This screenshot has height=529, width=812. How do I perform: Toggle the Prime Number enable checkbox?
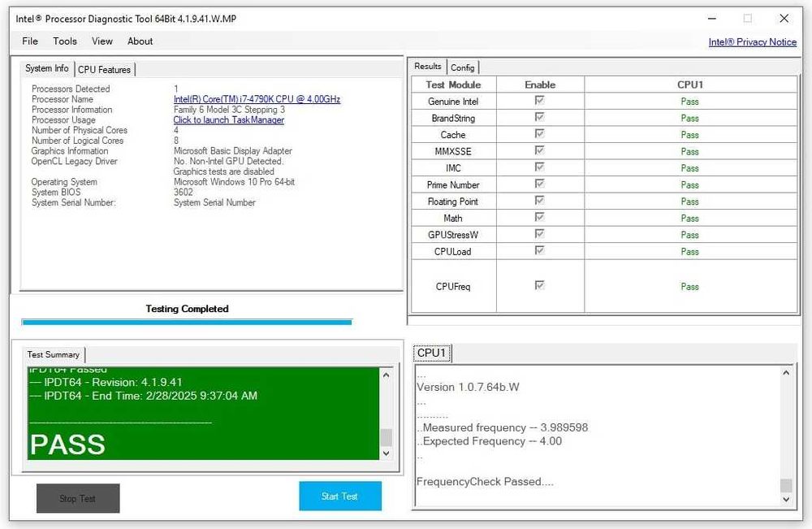(540, 184)
